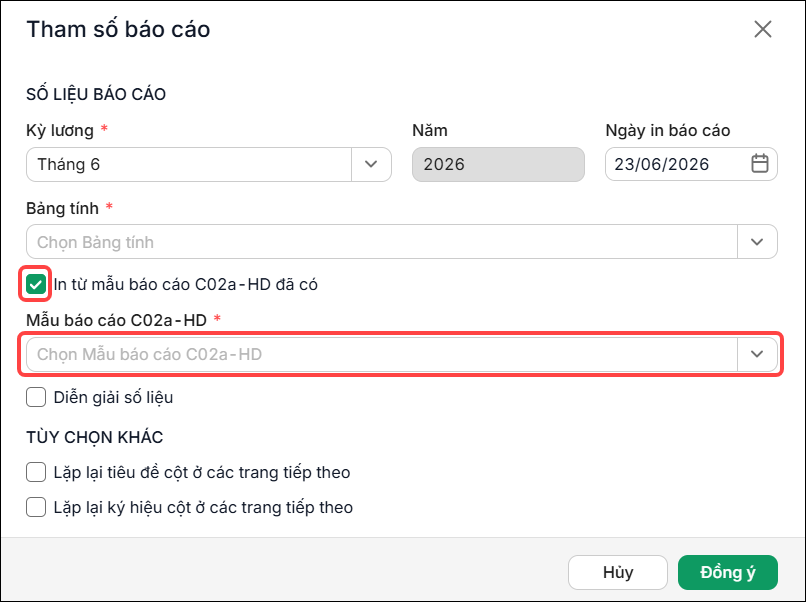806x602 pixels.
Task: Check Lặp lại tiêu đề cột option
Action: 36,472
